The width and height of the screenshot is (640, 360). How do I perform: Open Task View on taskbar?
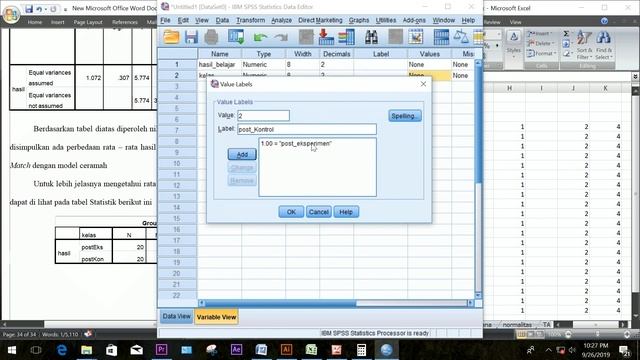click(x=36, y=350)
